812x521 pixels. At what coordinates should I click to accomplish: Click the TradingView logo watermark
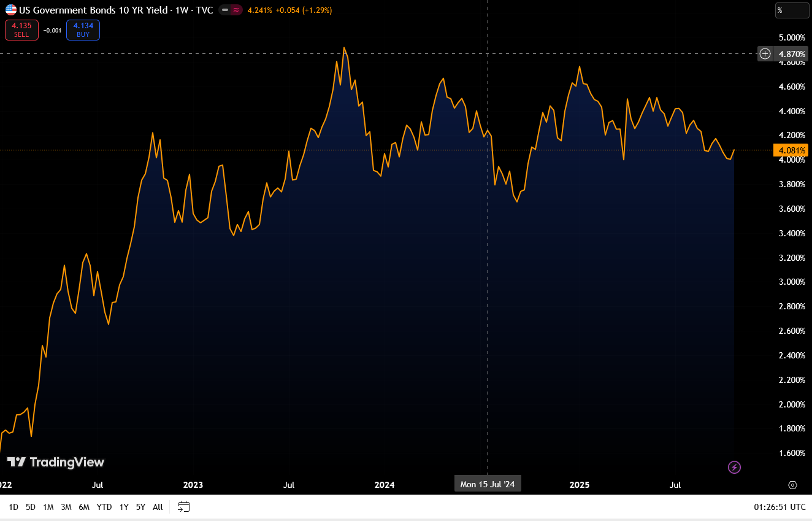pyautogui.click(x=56, y=462)
